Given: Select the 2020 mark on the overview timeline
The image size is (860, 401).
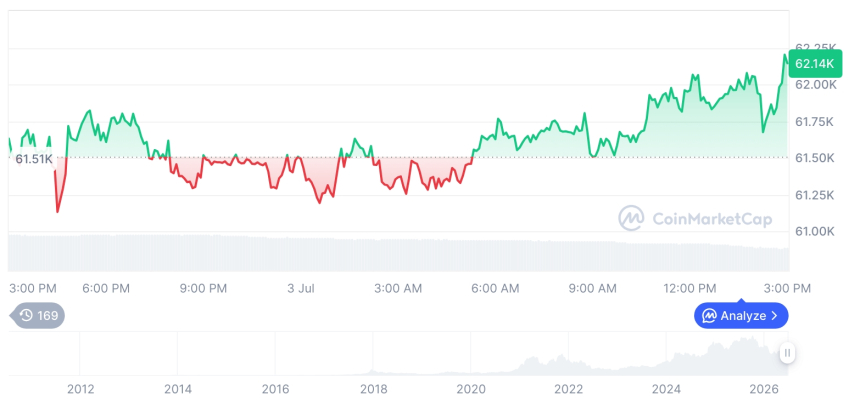Looking at the screenshot, I should 471,389.
